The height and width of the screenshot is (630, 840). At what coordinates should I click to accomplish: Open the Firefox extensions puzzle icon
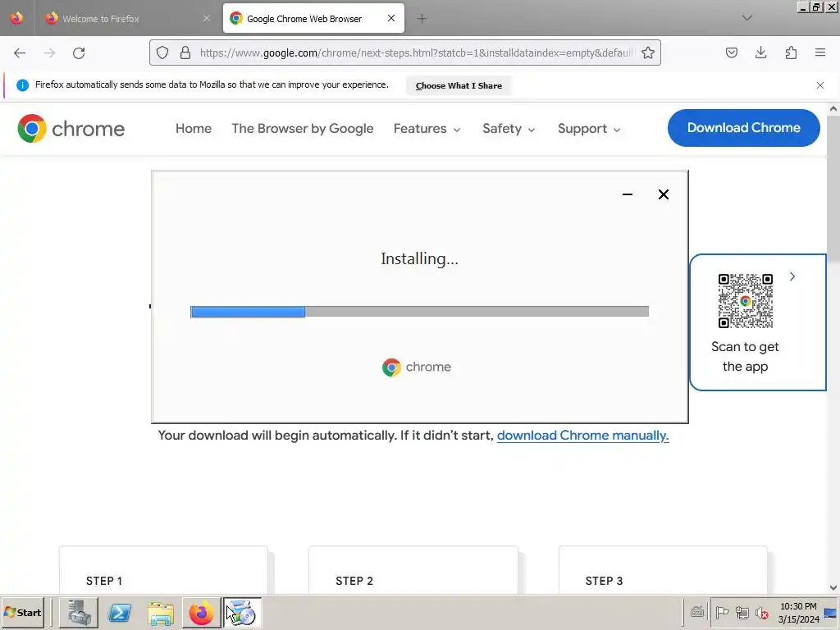point(791,52)
